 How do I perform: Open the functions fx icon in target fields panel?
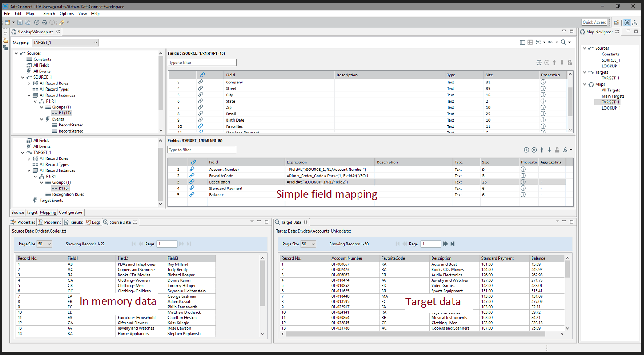pos(565,150)
